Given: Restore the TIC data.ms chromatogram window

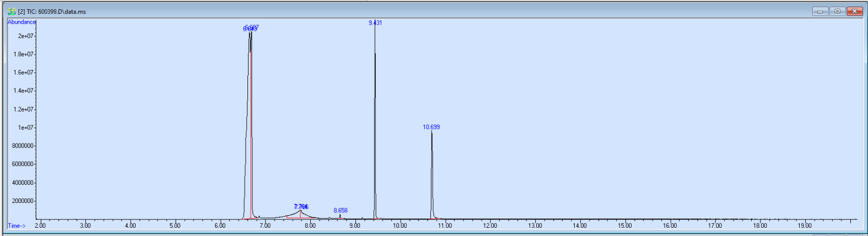Looking at the screenshot, I should [x=837, y=11].
